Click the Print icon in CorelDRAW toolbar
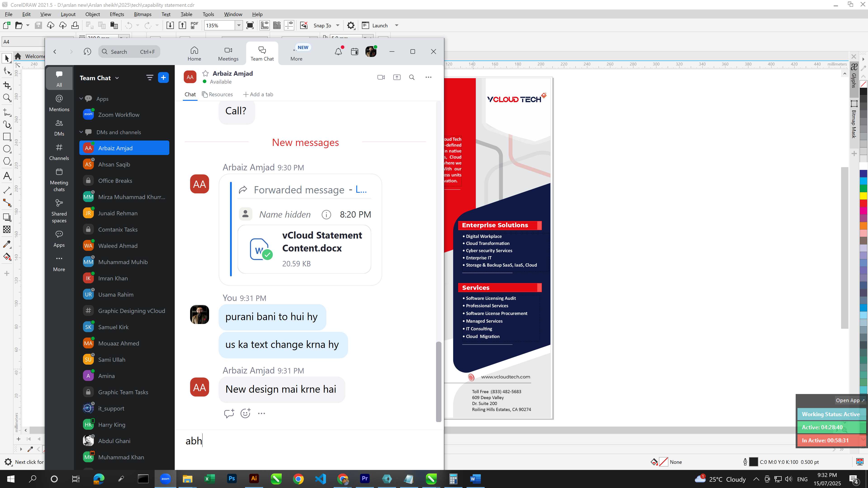Screen dimensions: 868x488 (75, 25)
